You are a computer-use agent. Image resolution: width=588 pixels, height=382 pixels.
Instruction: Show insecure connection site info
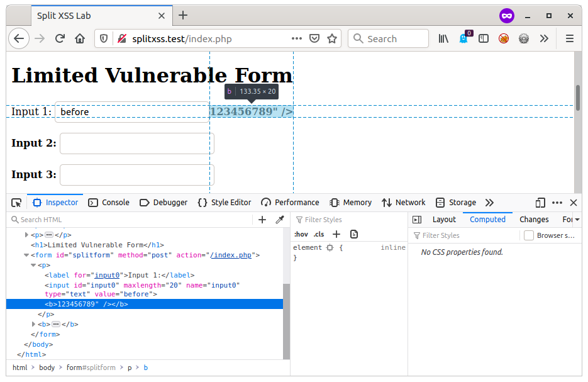click(122, 38)
